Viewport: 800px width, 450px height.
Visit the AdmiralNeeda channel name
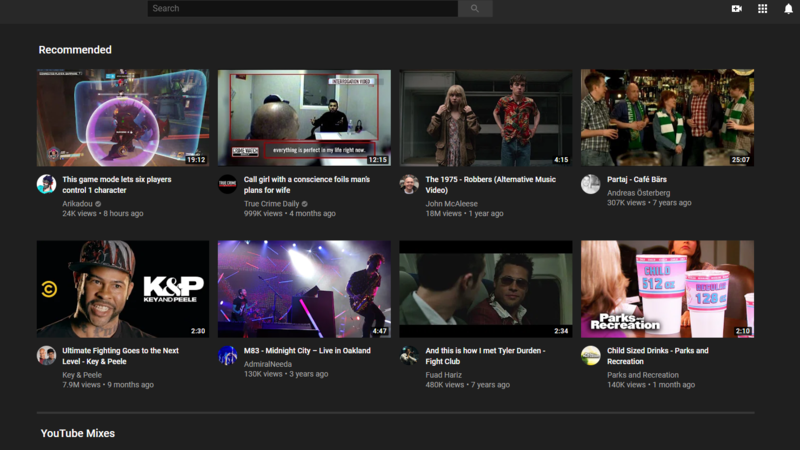[268, 364]
